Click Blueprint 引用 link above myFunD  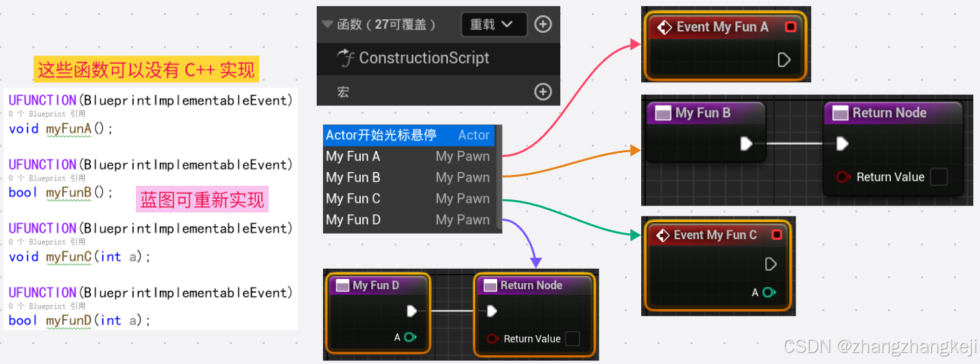[47, 306]
